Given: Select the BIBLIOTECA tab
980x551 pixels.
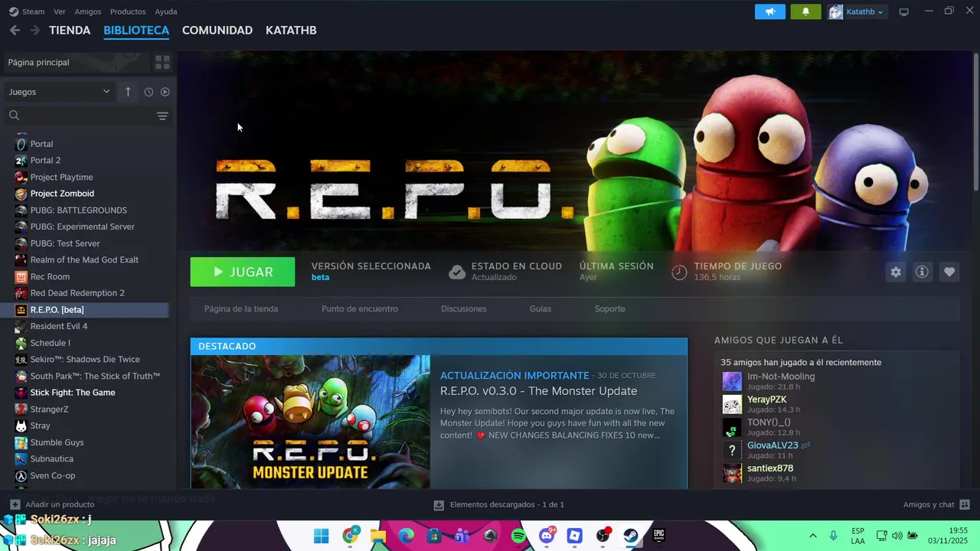Looking at the screenshot, I should tap(136, 30).
